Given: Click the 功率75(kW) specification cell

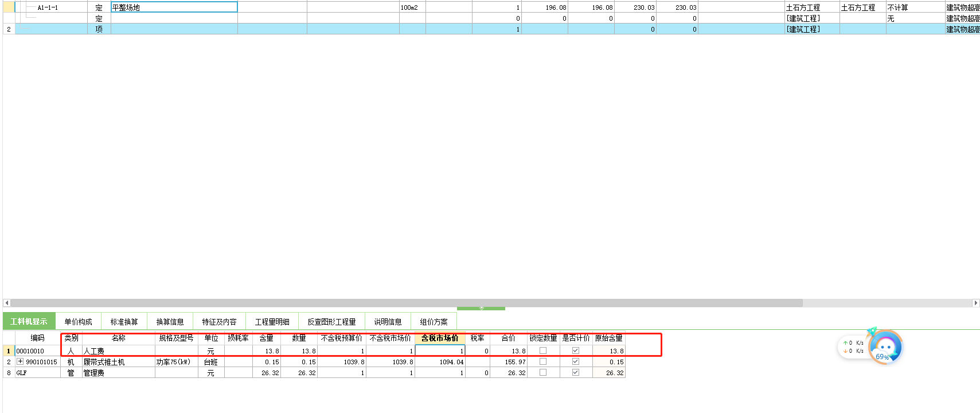Looking at the screenshot, I should (x=176, y=361).
